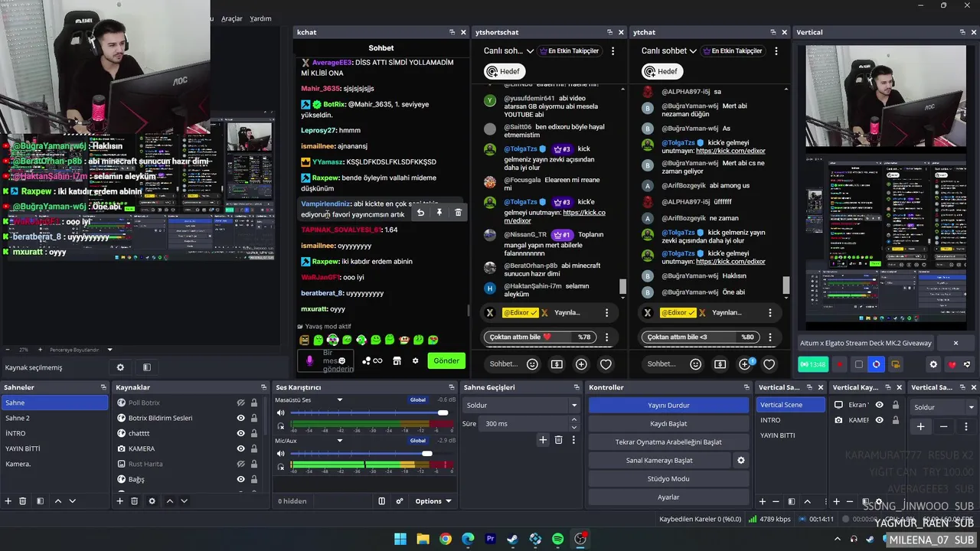Add transition plus in Sahne Geçişleri

[x=543, y=439]
